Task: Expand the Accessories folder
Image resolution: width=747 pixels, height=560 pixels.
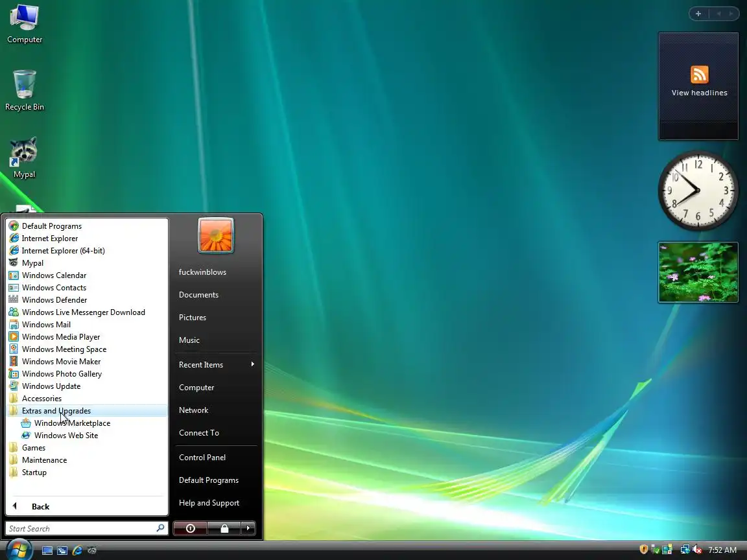Action: point(87,399)
